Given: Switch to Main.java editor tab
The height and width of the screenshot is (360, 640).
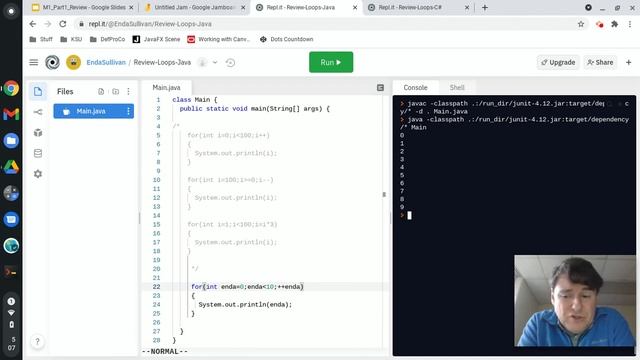Looking at the screenshot, I should 166,87.
